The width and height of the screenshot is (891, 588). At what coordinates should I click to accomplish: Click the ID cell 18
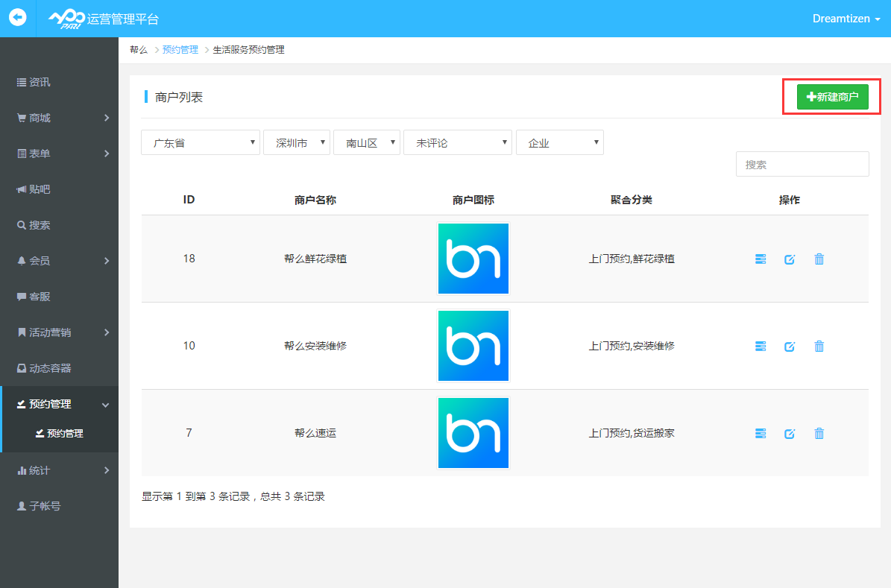pos(189,259)
